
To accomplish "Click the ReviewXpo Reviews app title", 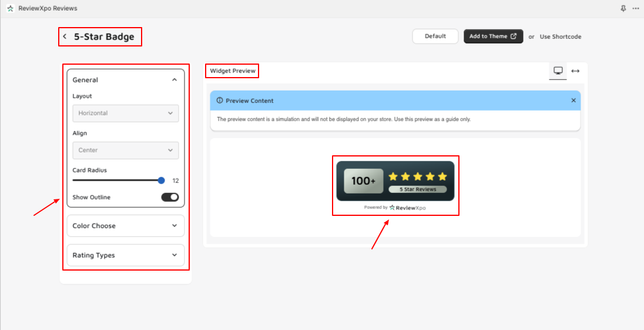I will coord(48,8).
